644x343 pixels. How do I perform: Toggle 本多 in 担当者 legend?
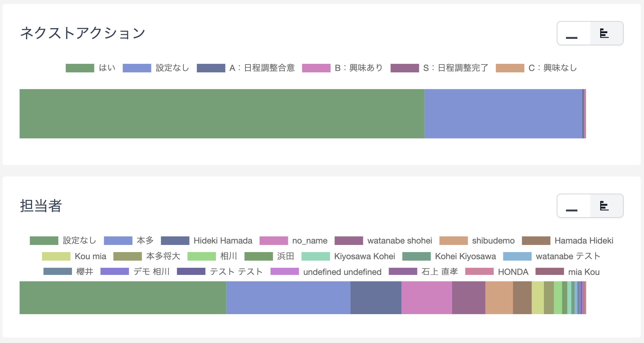pos(129,241)
